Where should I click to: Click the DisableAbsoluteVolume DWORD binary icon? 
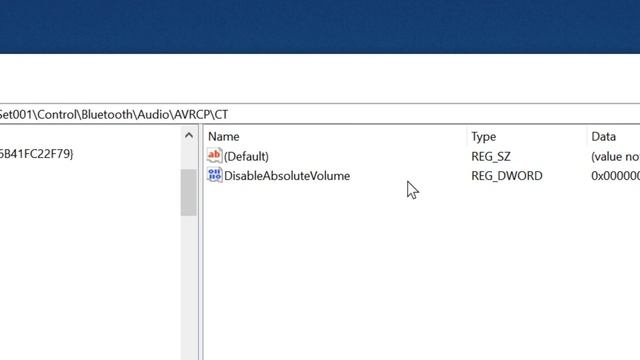point(214,175)
